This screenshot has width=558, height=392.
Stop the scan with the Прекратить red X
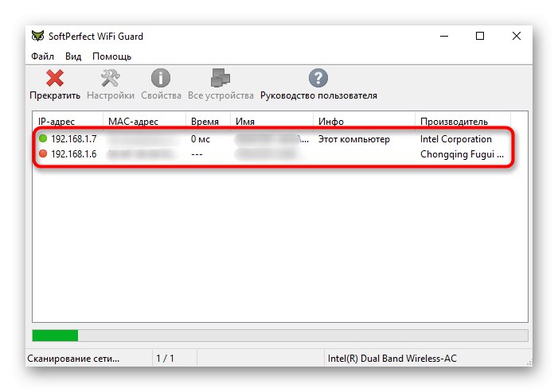pos(55,78)
